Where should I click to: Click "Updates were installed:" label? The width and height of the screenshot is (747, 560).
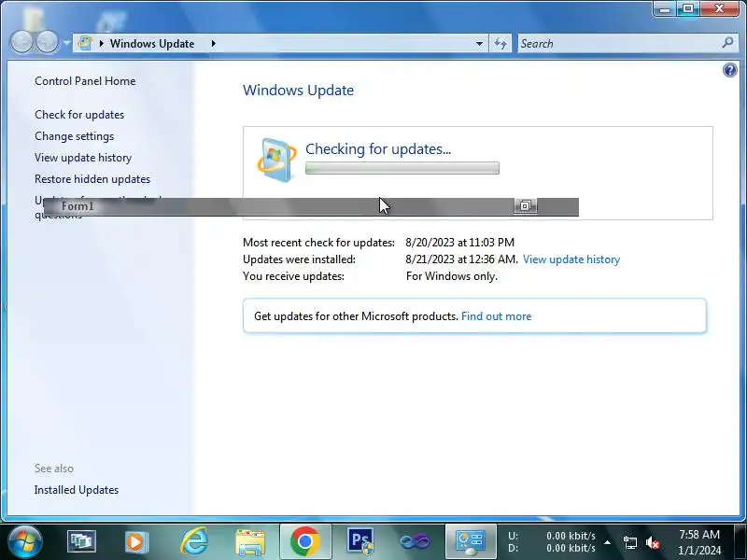click(x=299, y=259)
